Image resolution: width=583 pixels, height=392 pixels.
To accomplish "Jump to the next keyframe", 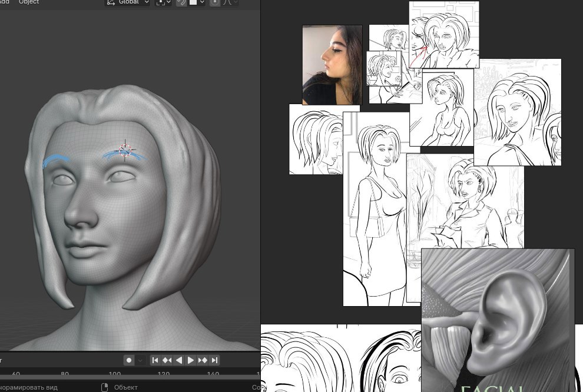I will 202,360.
